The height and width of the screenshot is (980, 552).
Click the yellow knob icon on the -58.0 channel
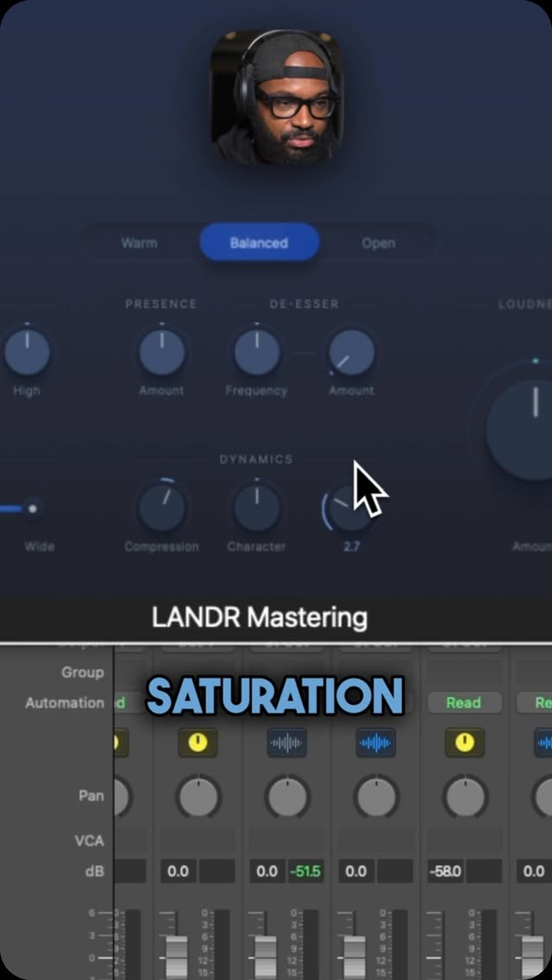tap(465, 743)
